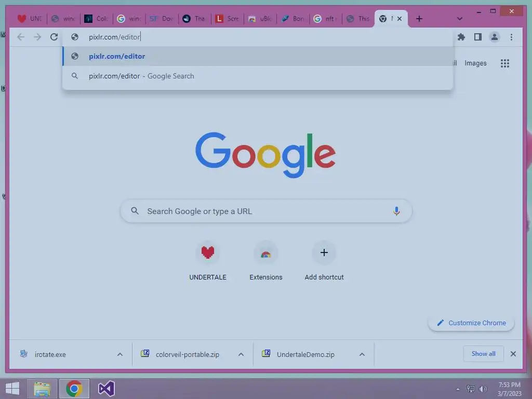This screenshot has width=532, height=399.
Task: Select the pixlr.com/editor URL suggestion
Action: 258,56
